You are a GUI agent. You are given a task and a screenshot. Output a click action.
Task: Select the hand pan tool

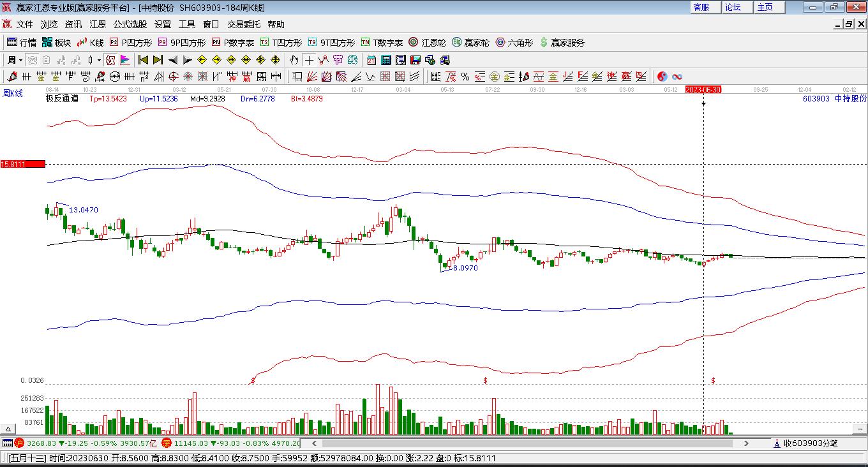tap(294, 60)
